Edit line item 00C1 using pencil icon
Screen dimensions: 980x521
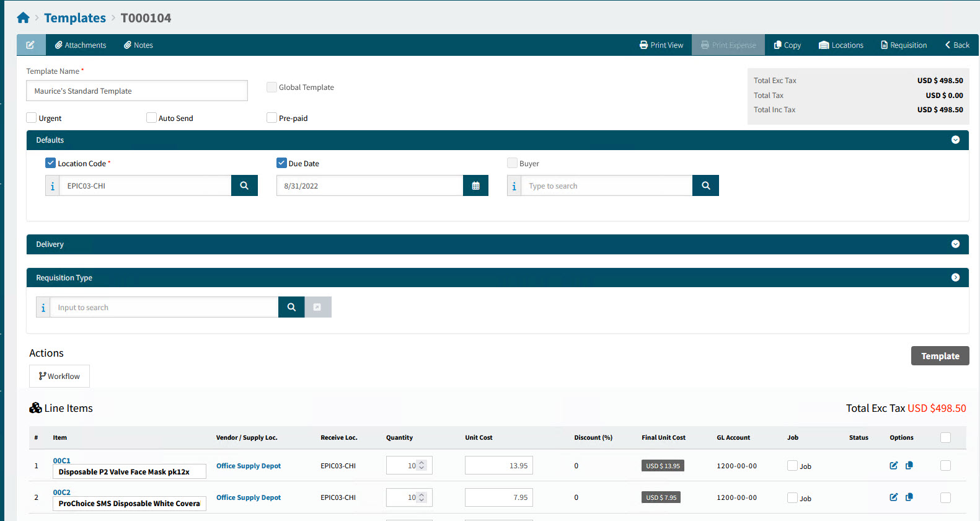[893, 466]
